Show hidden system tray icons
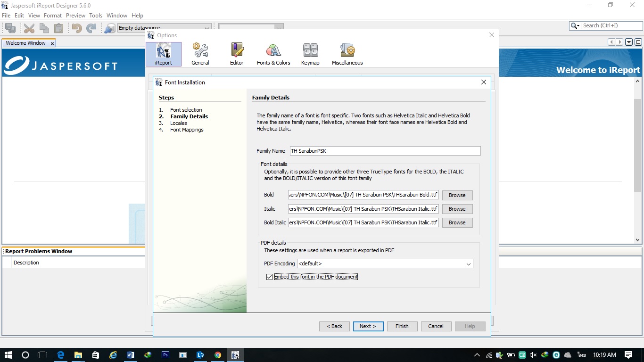 pos(477,355)
